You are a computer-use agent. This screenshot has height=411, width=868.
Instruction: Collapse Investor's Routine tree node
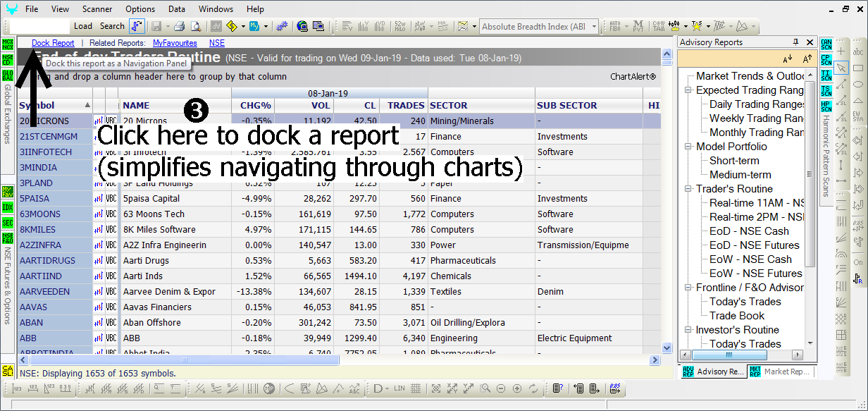click(x=688, y=330)
